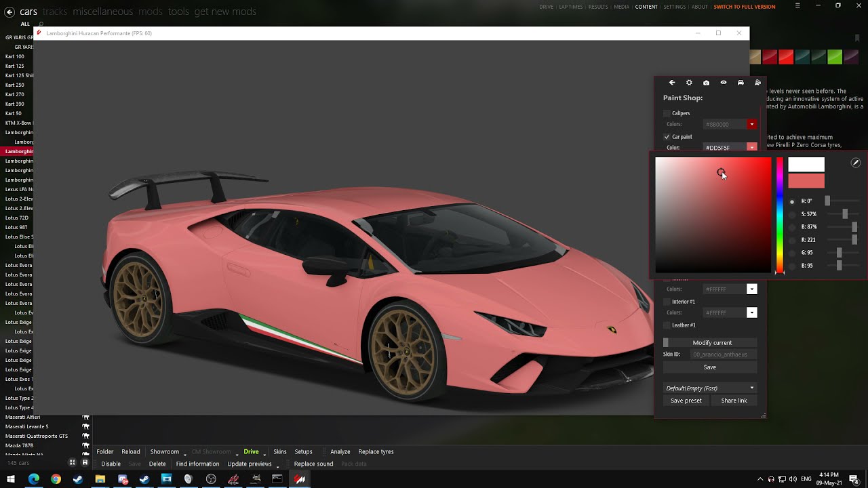Screen dimensions: 868x488
Task: Open the DRIVE menu
Action: tap(546, 7)
